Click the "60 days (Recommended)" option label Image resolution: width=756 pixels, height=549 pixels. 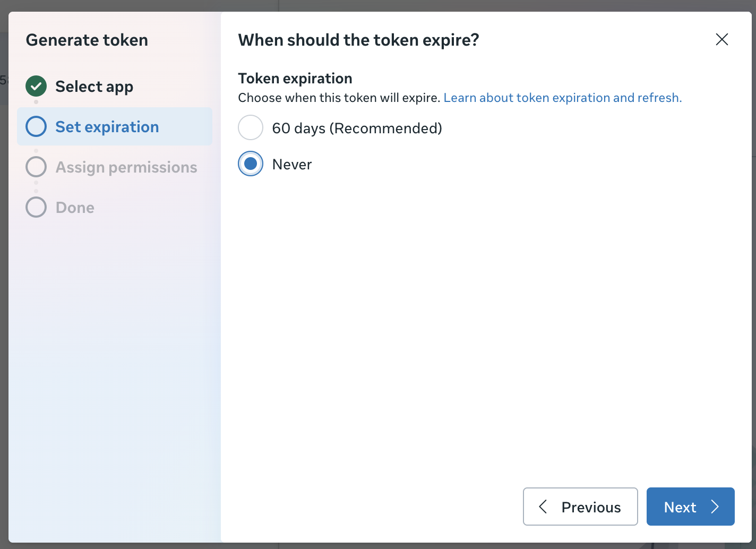[x=357, y=128]
